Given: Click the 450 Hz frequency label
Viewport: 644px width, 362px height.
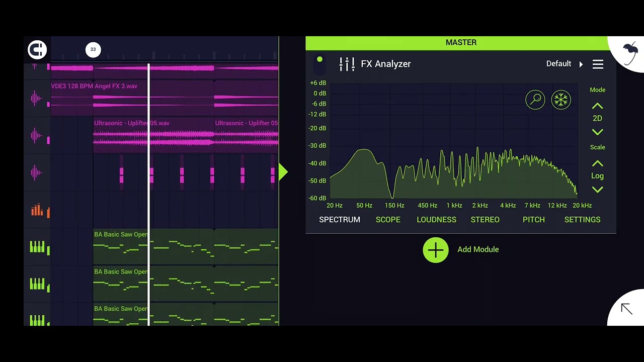Looking at the screenshot, I should click(427, 206).
